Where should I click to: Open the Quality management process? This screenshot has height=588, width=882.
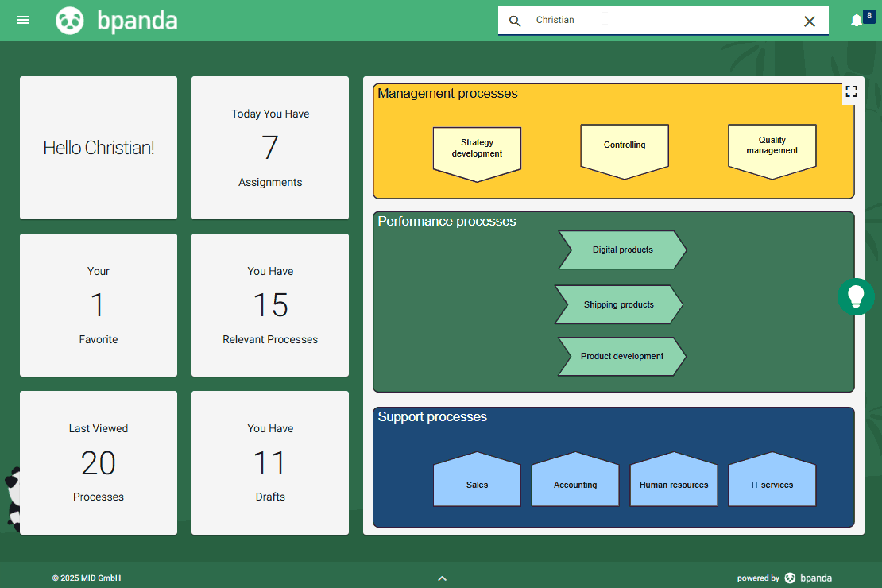click(772, 145)
